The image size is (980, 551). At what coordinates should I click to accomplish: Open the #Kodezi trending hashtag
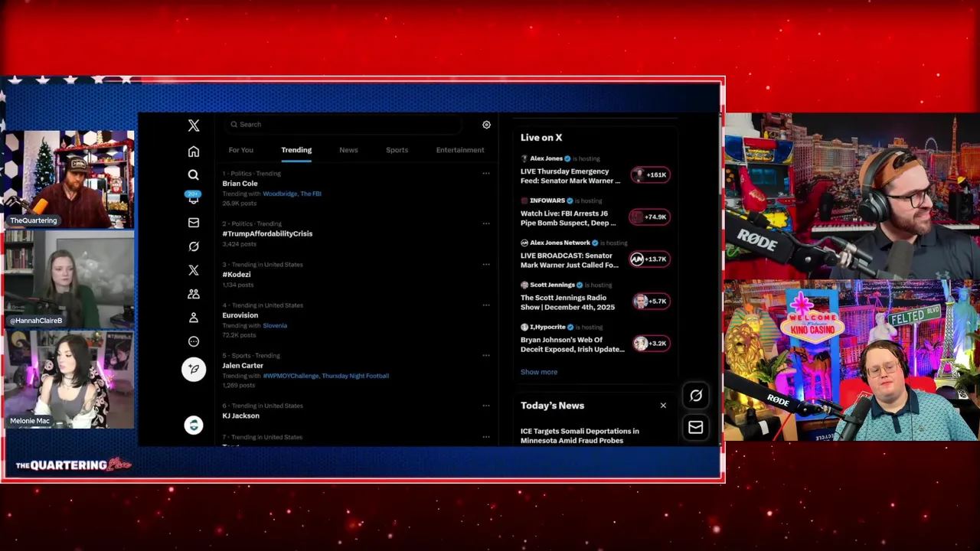click(237, 275)
